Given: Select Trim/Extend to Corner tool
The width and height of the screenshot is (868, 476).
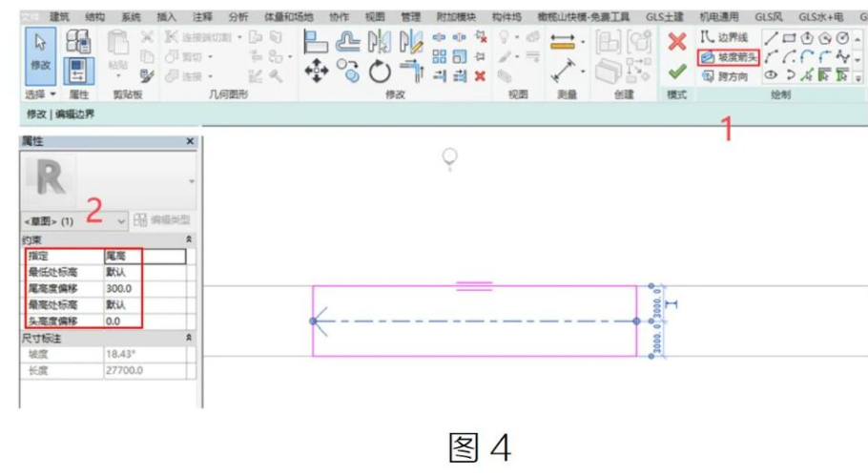Looking at the screenshot, I should 411,72.
